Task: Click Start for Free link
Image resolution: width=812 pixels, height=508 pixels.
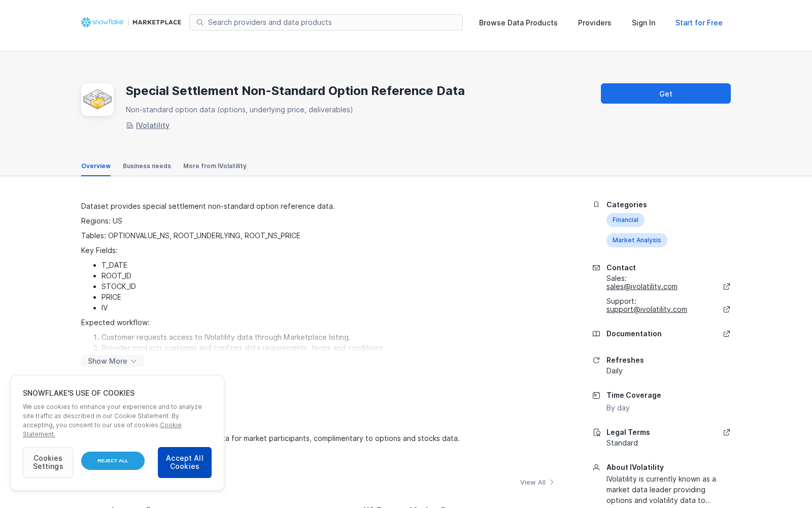Action: (x=699, y=23)
